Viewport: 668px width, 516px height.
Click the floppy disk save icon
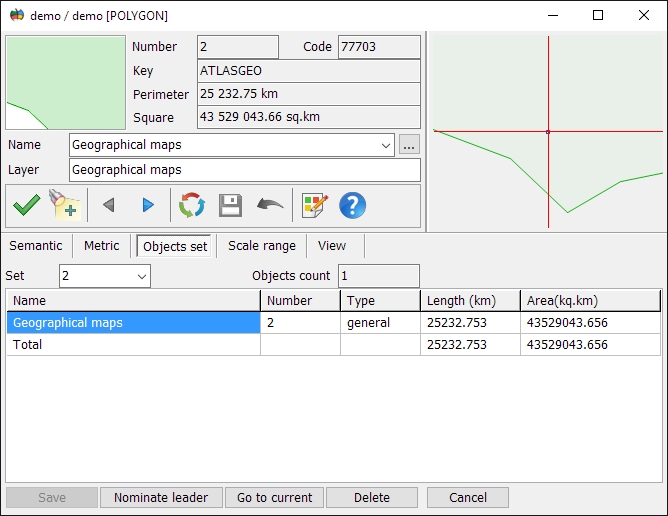230,205
